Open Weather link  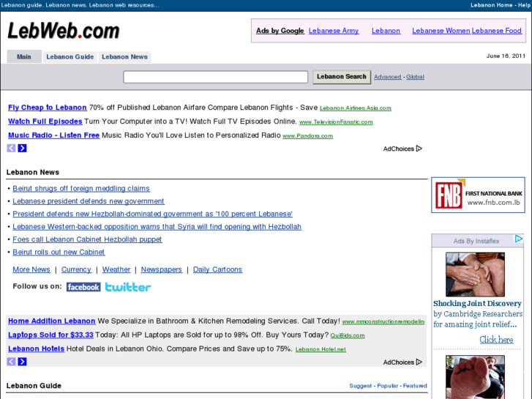click(116, 269)
